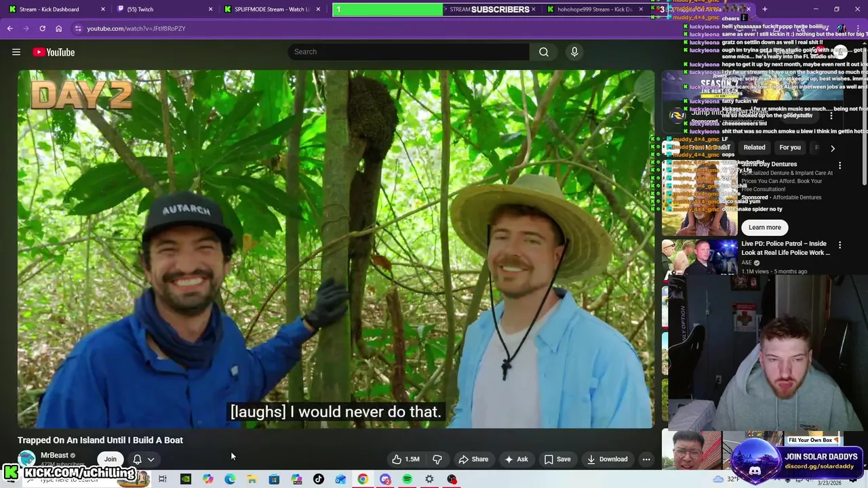
Task: Launch Microsoft Edge from the taskbar
Action: (230, 479)
